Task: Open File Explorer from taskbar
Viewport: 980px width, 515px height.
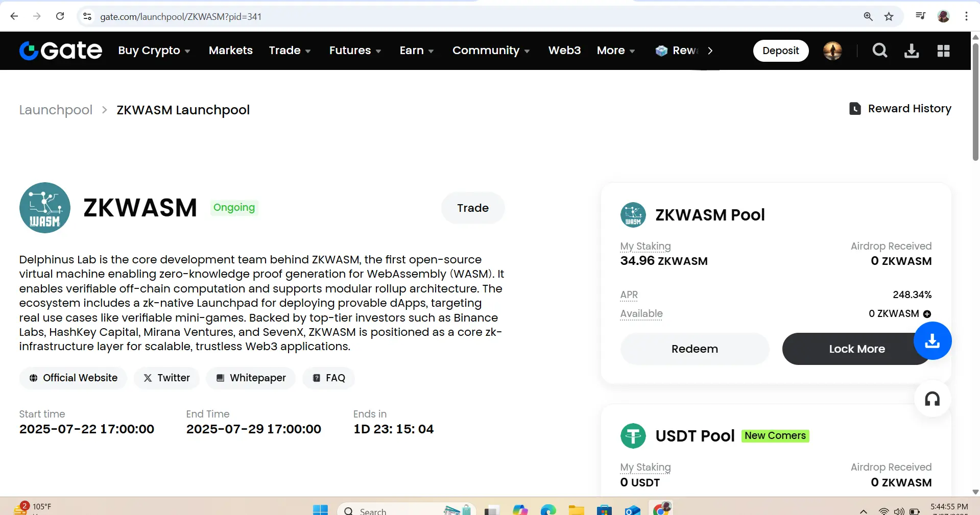Action: tap(576, 510)
